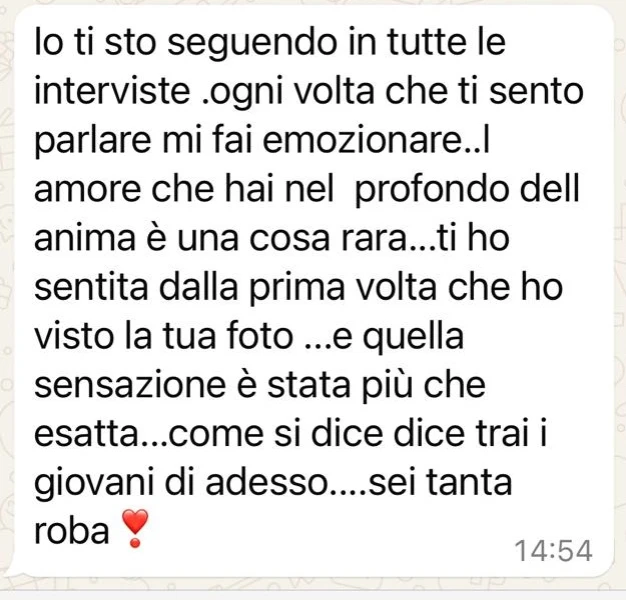Click the word "quella" in the message
Screen dimensions: 626x600
click(x=413, y=338)
